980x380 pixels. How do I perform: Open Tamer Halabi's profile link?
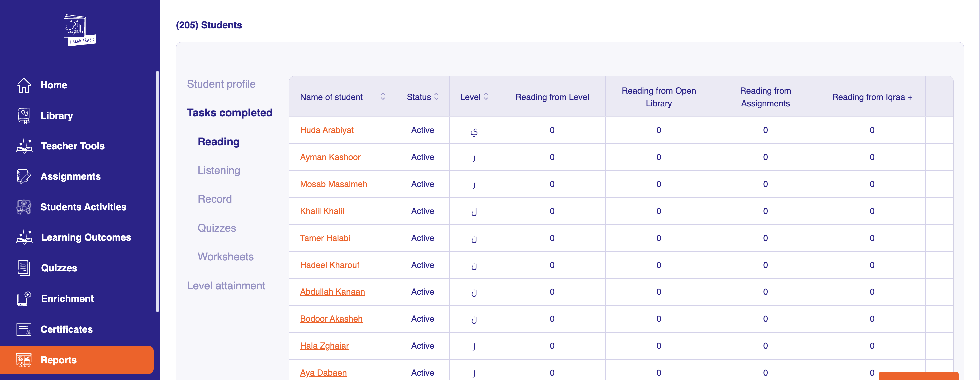(325, 238)
